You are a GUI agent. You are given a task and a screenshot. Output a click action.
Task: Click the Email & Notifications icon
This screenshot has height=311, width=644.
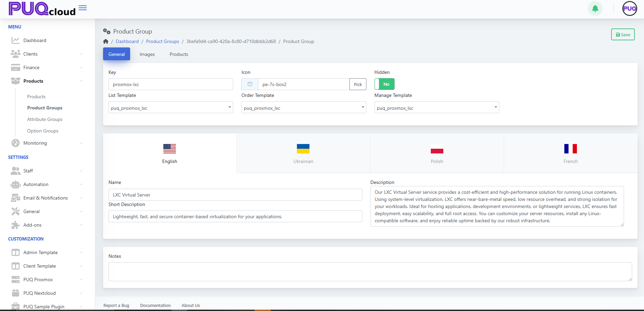(15, 198)
